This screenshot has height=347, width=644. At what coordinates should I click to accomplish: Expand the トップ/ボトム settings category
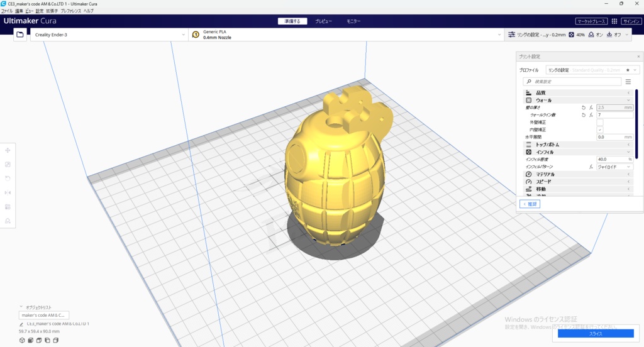[578, 145]
